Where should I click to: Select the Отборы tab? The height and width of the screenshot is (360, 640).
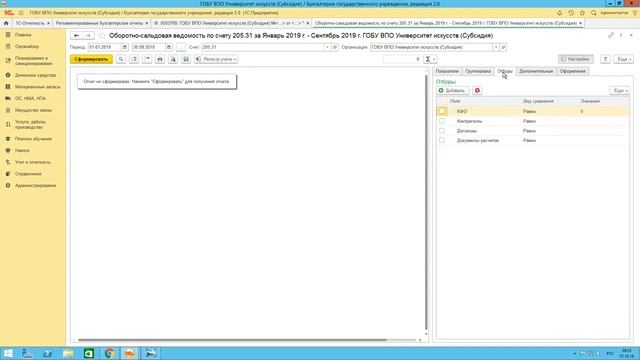pos(505,71)
